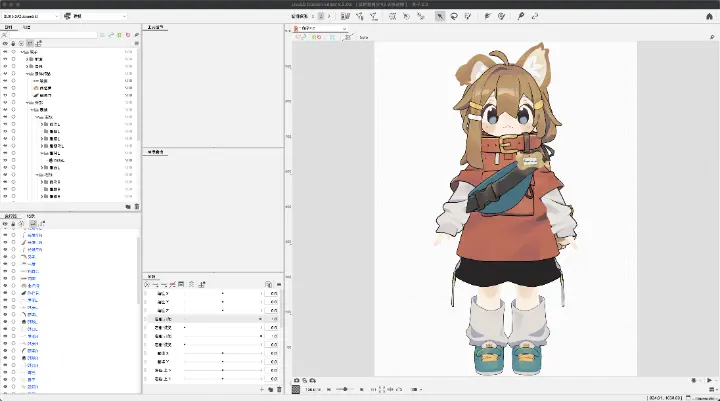Open the workspace dropdown beside model file dropdown
Image resolution: width=720 pixels, height=401 pixels.
point(95,16)
